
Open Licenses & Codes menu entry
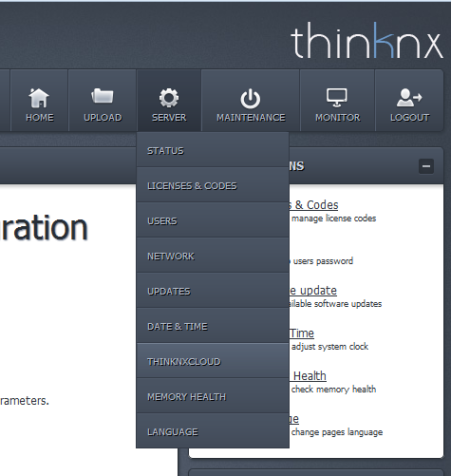click(x=213, y=185)
